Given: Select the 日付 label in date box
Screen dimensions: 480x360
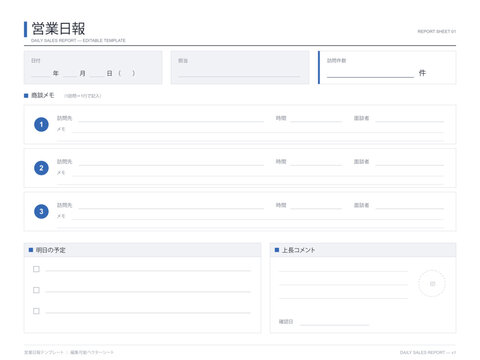Looking at the screenshot, I should 36,60.
